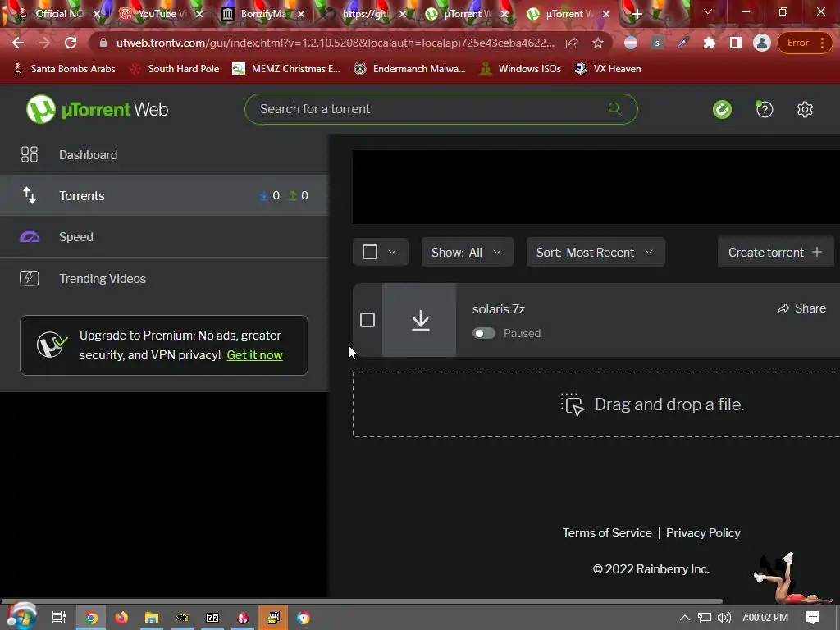
Task: Click the flag extension icon in toolbar
Action: click(x=631, y=43)
